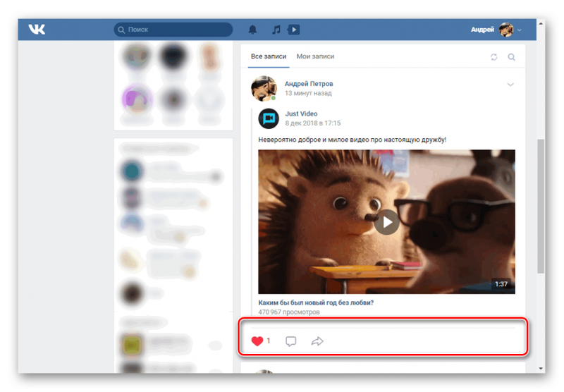Open the Just Video community avatar
Viewport: 564px width, 392px height.
pyautogui.click(x=269, y=118)
